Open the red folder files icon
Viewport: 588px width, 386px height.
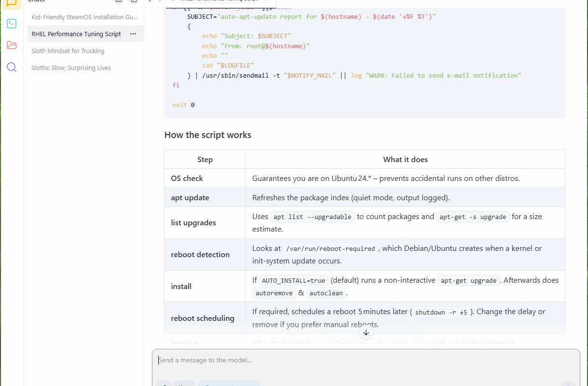point(12,45)
